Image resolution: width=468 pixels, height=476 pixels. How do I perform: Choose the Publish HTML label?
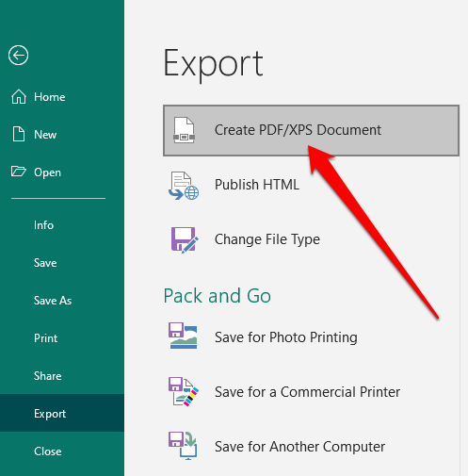pos(257,185)
